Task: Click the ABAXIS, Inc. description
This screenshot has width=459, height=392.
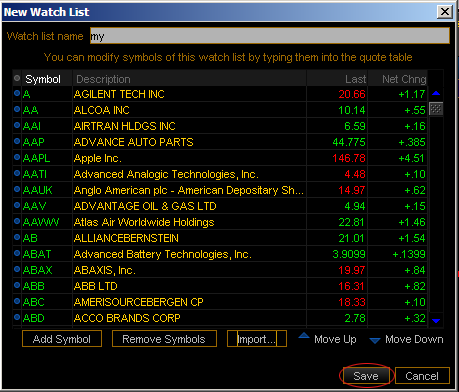Action: 105,270
